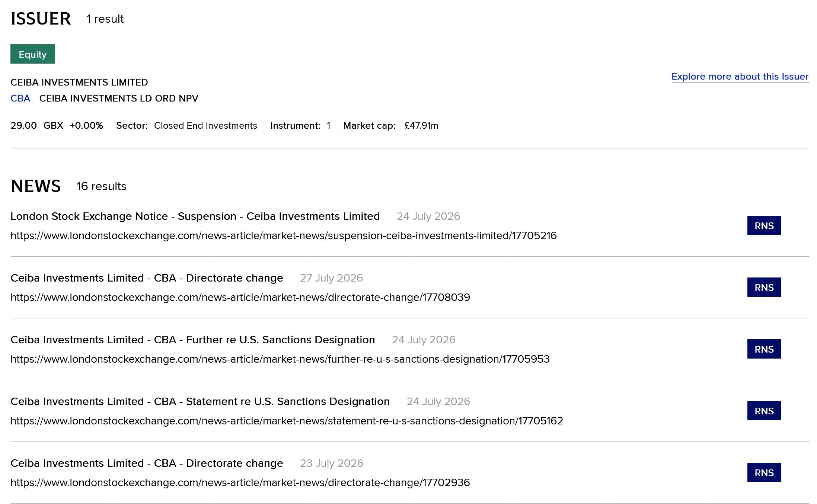Click the green Equity tag
Image resolution: width=817 pixels, height=504 pixels.
click(x=33, y=54)
